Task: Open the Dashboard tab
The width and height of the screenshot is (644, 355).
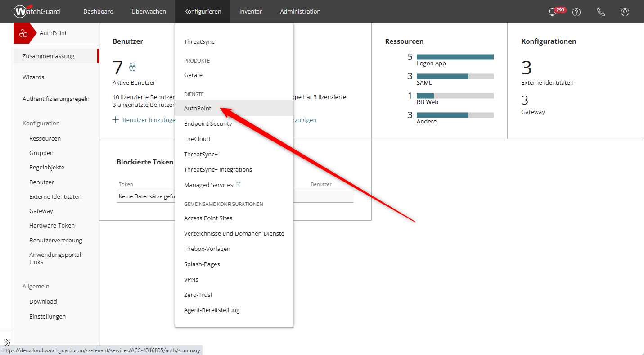Action: [x=98, y=11]
